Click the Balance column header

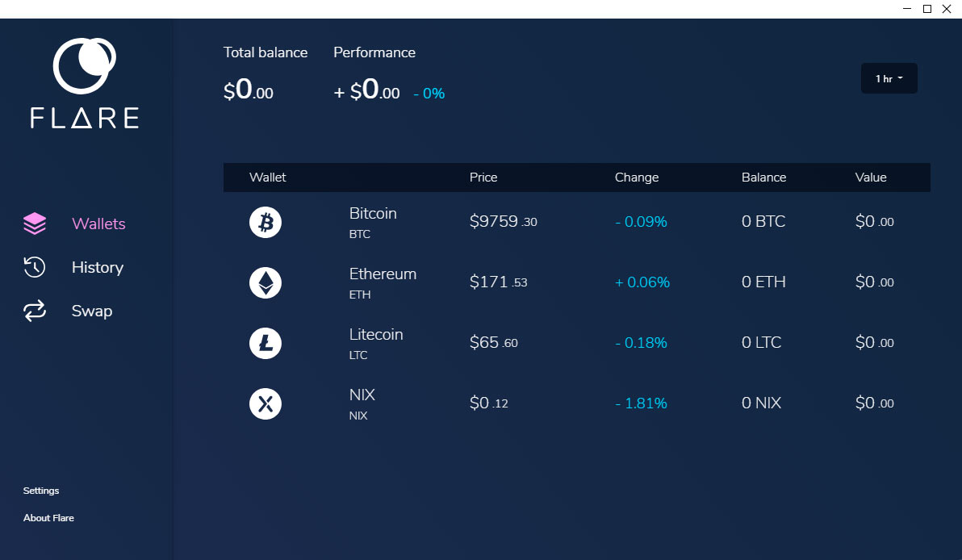(763, 178)
